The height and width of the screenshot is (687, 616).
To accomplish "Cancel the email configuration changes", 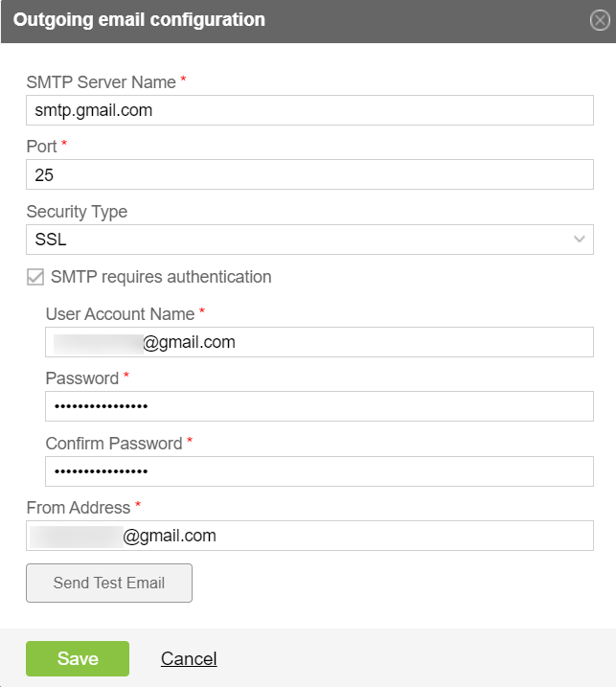I will click(x=189, y=658).
